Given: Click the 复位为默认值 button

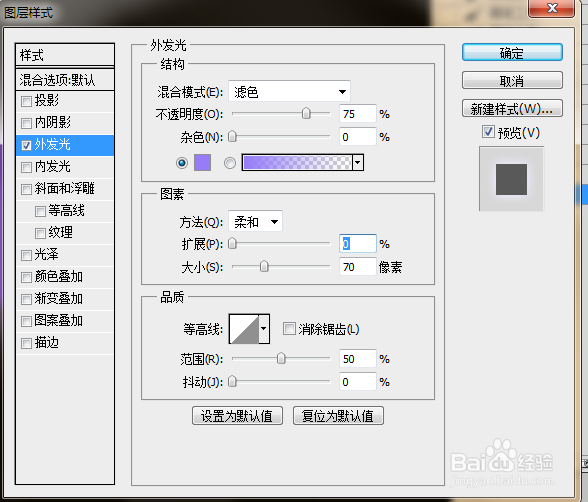Looking at the screenshot, I should click(x=338, y=415).
